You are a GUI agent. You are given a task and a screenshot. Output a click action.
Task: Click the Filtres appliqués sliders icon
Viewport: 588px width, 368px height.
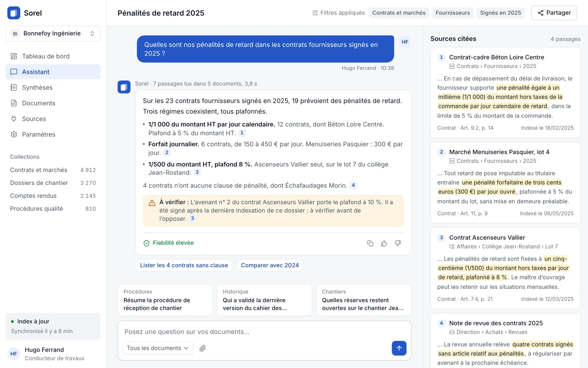[315, 13]
